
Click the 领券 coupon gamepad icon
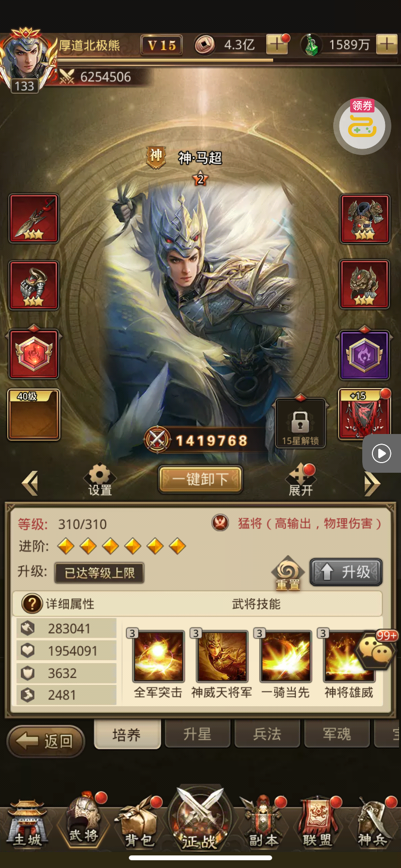tap(362, 126)
